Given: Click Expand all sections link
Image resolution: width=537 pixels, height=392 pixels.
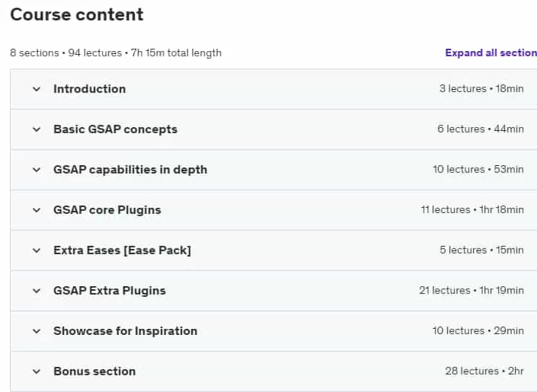Looking at the screenshot, I should [491, 53].
